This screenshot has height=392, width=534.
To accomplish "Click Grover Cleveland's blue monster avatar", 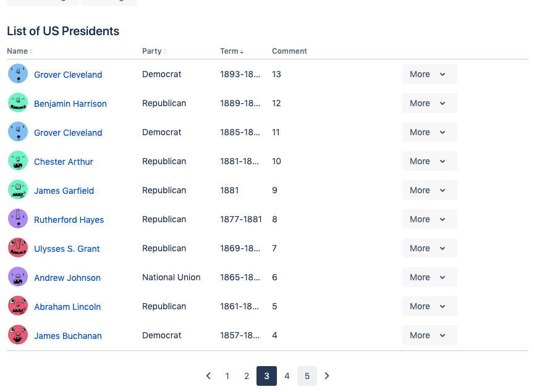I will coord(18,74).
